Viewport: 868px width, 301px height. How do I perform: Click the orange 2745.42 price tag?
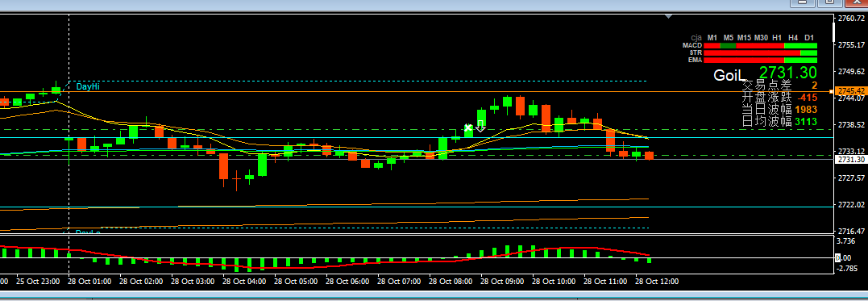(851, 91)
